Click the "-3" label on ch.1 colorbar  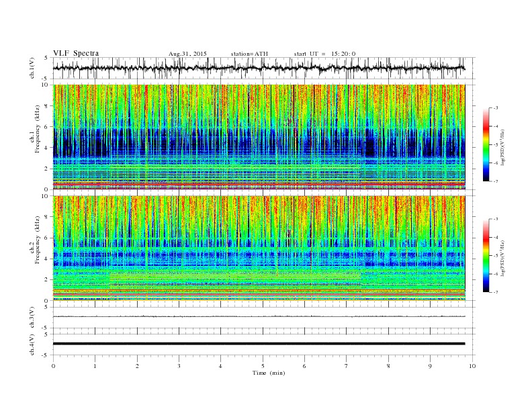click(x=495, y=108)
